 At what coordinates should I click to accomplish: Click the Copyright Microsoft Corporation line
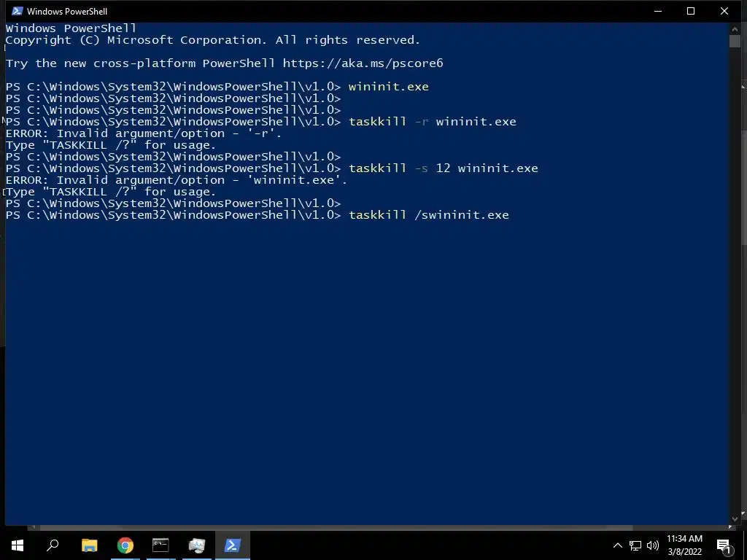[x=213, y=40]
